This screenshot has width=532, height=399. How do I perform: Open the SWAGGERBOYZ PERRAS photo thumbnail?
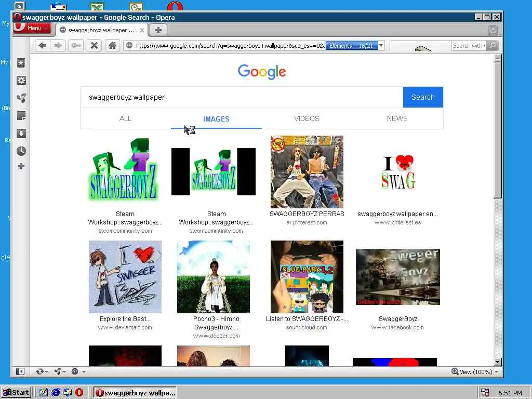click(307, 171)
